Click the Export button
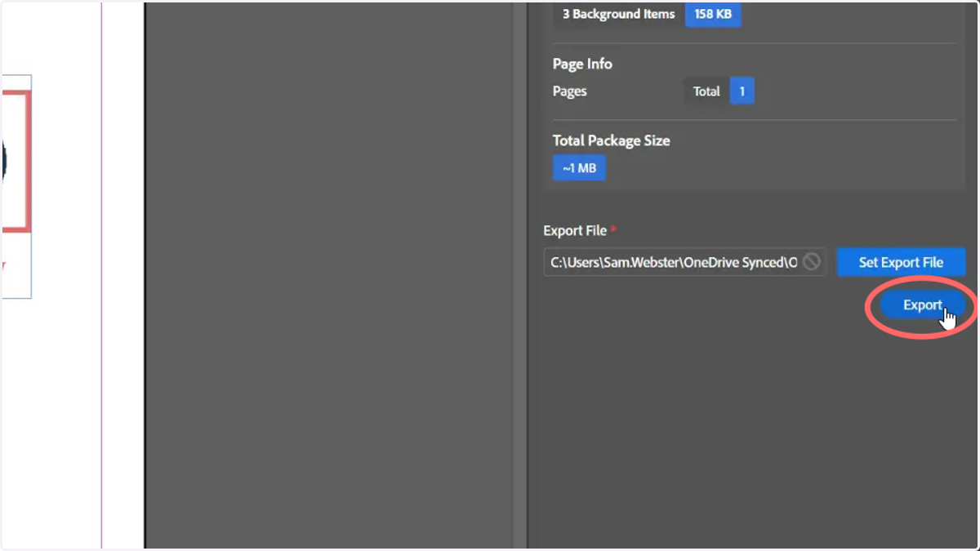This screenshot has height=551, width=980. point(922,305)
